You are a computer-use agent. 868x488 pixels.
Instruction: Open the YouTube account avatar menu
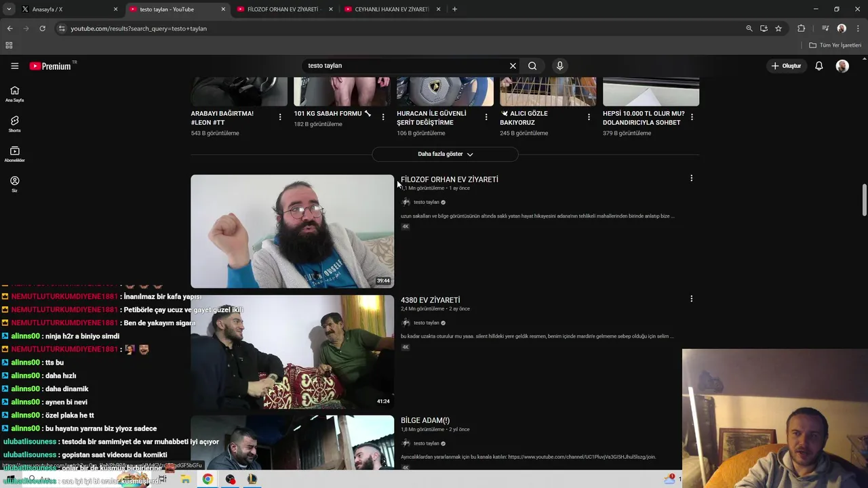[842, 66]
